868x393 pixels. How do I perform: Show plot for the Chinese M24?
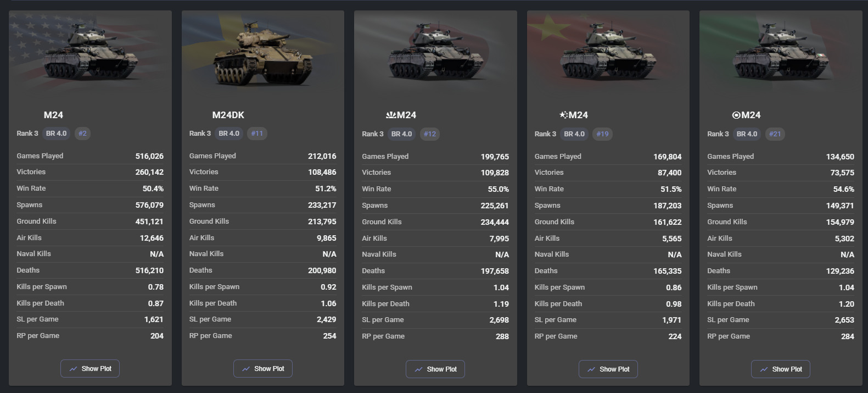[608, 369]
